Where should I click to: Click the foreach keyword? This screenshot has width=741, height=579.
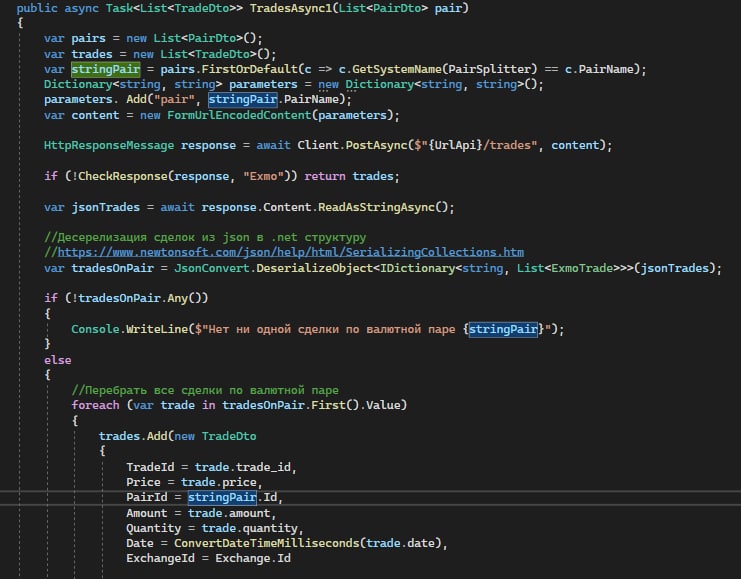[x=95, y=405]
